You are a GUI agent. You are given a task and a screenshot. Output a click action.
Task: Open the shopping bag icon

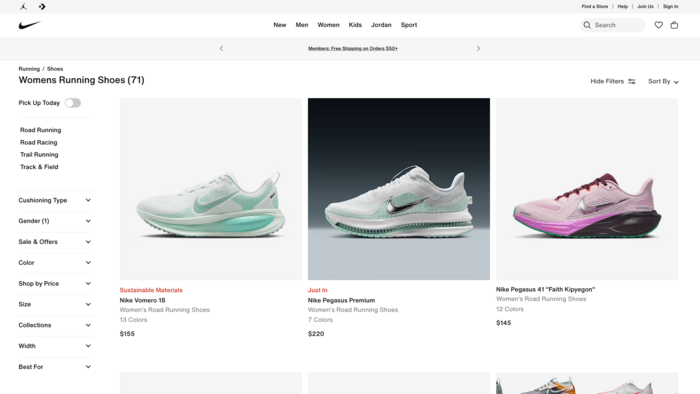tap(674, 25)
